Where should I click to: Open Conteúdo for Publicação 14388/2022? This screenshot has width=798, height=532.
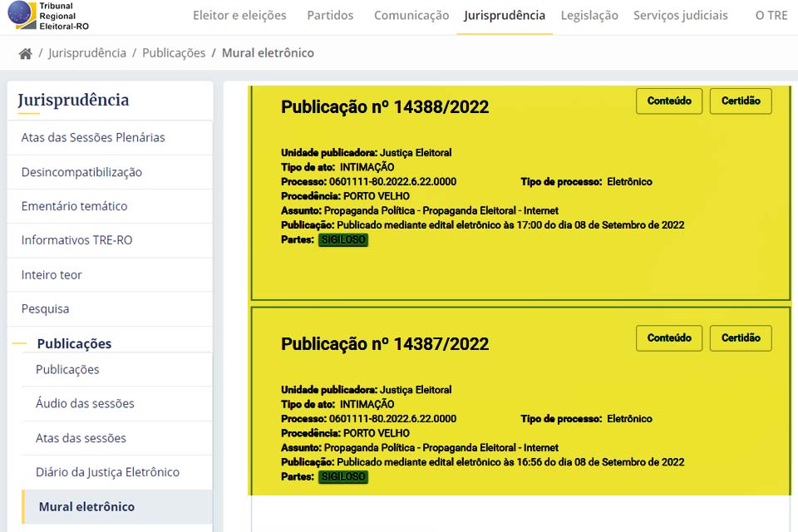(x=669, y=101)
